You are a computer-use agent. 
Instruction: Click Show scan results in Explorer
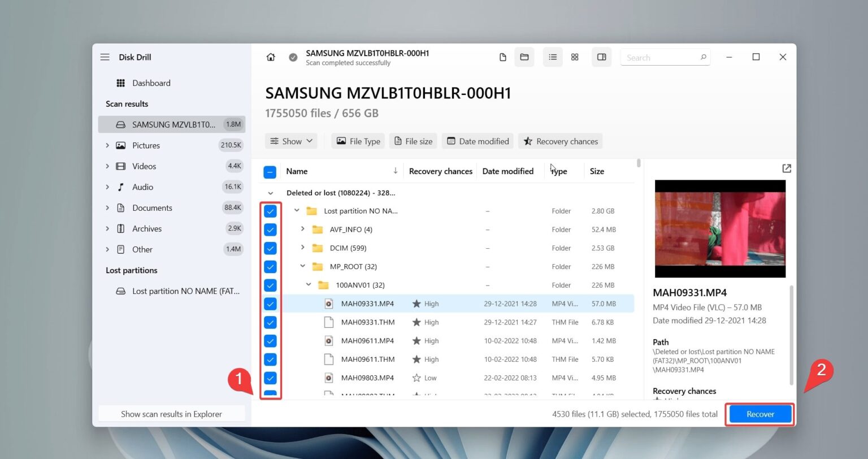(171, 413)
